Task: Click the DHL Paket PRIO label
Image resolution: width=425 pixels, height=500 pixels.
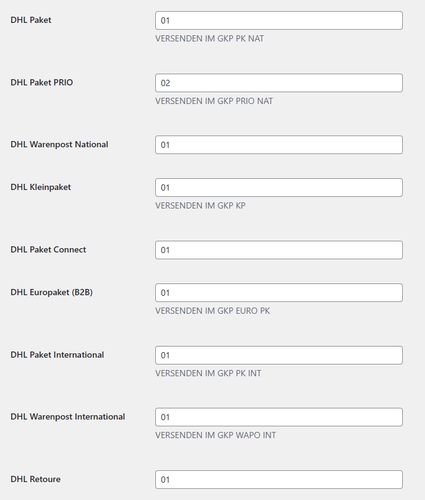Action: point(42,82)
